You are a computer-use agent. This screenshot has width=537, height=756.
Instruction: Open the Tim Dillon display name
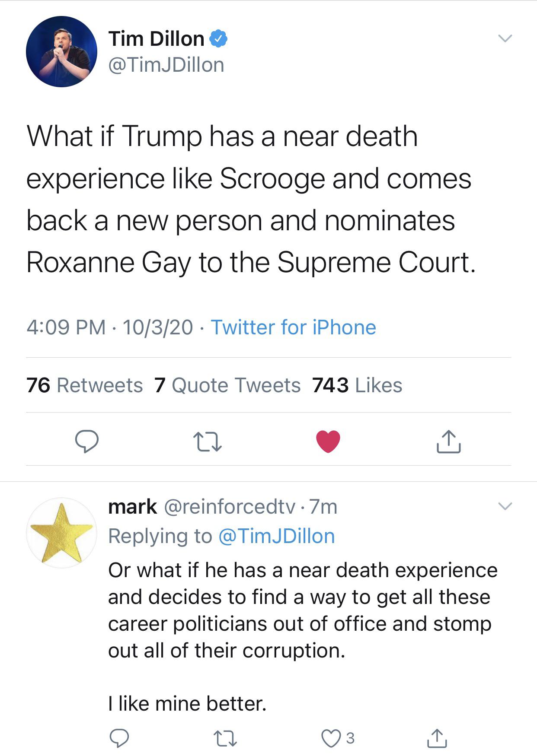[156, 39]
